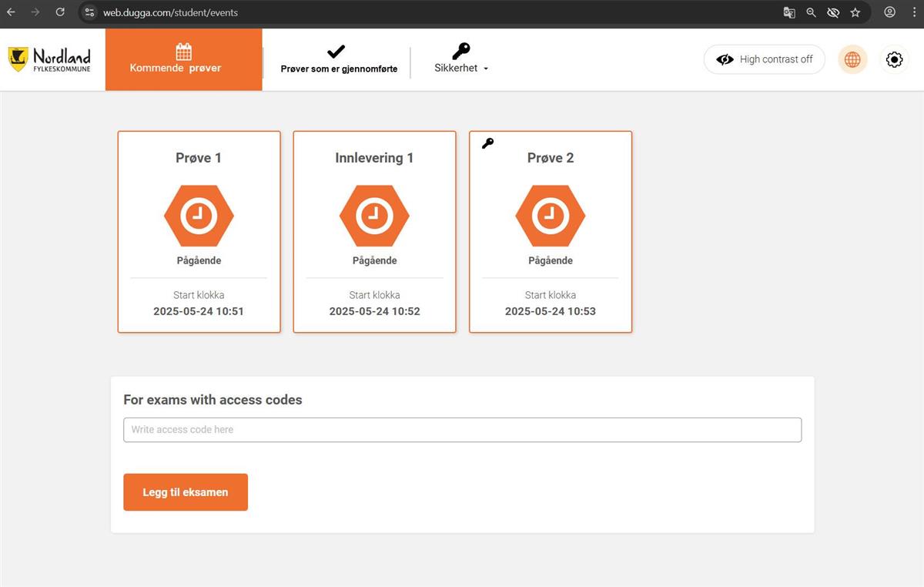924x587 pixels.
Task: Open the settings gear icon
Action: pos(894,59)
